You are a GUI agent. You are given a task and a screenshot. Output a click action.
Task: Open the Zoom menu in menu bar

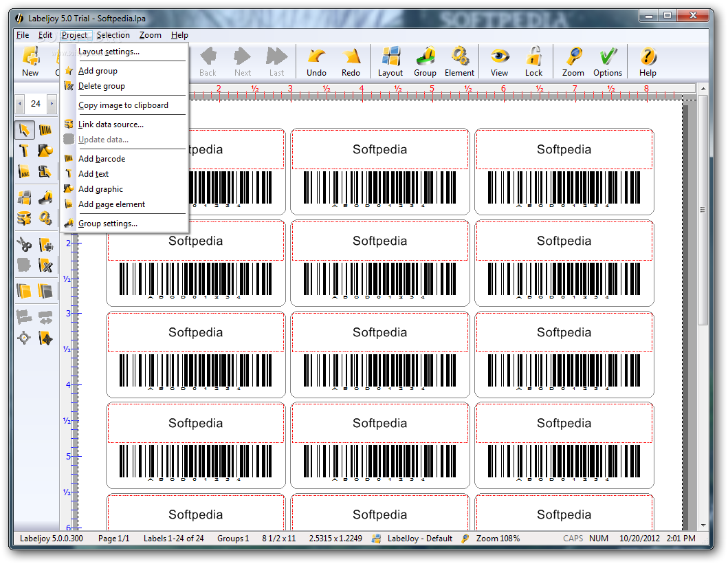pyautogui.click(x=151, y=35)
